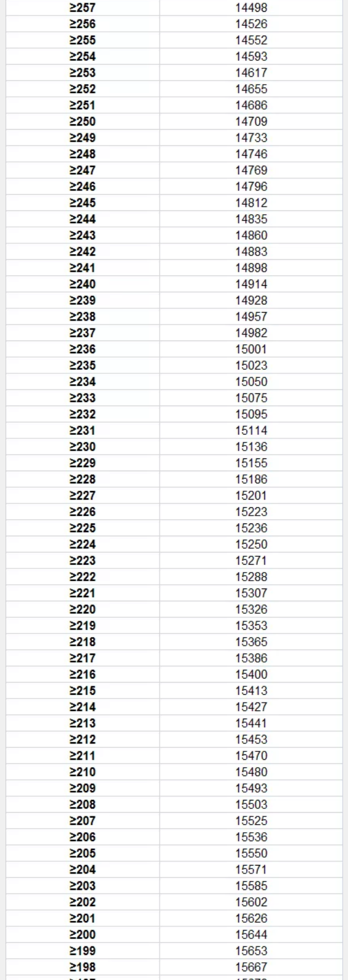348x980 pixels.
Task: Click the ≥204 row label
Action: (82, 869)
